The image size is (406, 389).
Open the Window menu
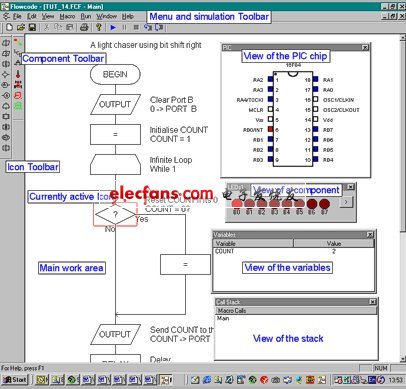click(107, 16)
